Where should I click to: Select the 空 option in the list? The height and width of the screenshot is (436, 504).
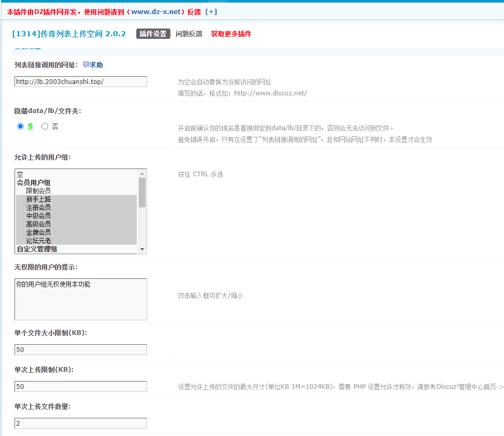pyautogui.click(x=20, y=174)
